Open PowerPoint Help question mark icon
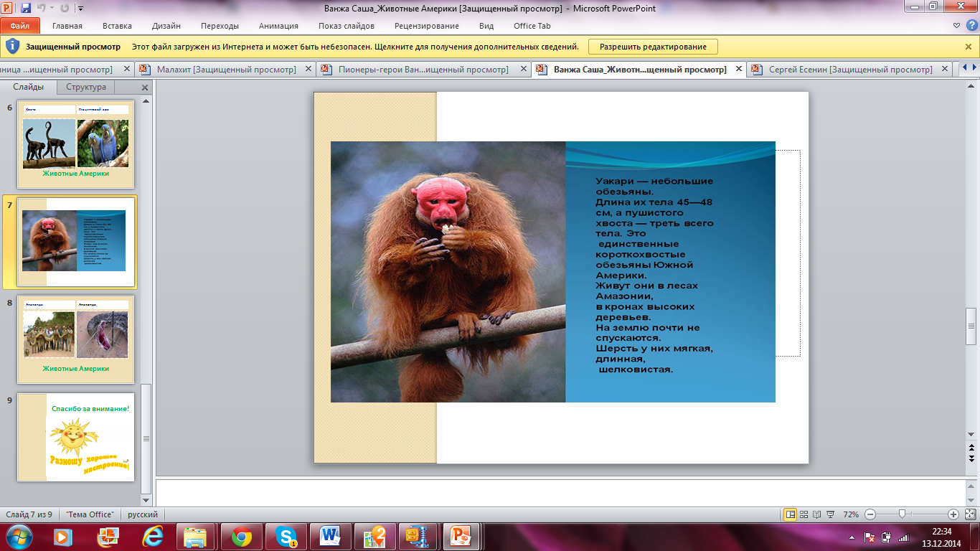This screenshot has height=551, width=980. [971, 26]
